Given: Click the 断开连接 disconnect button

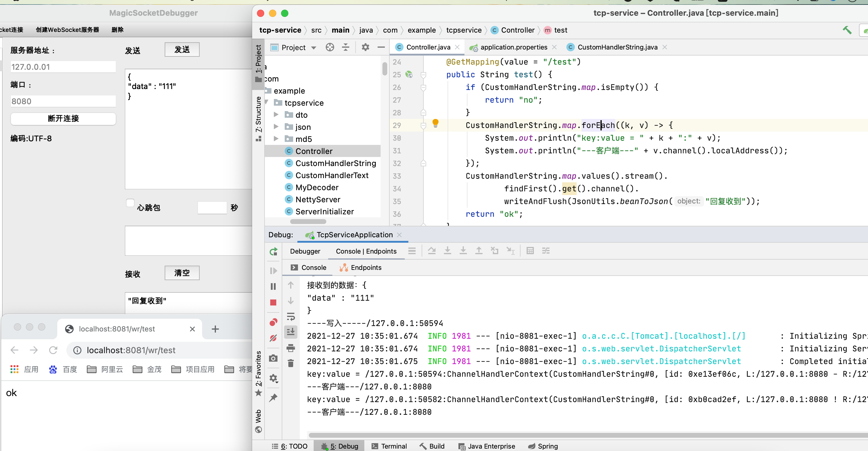Looking at the screenshot, I should coord(63,118).
